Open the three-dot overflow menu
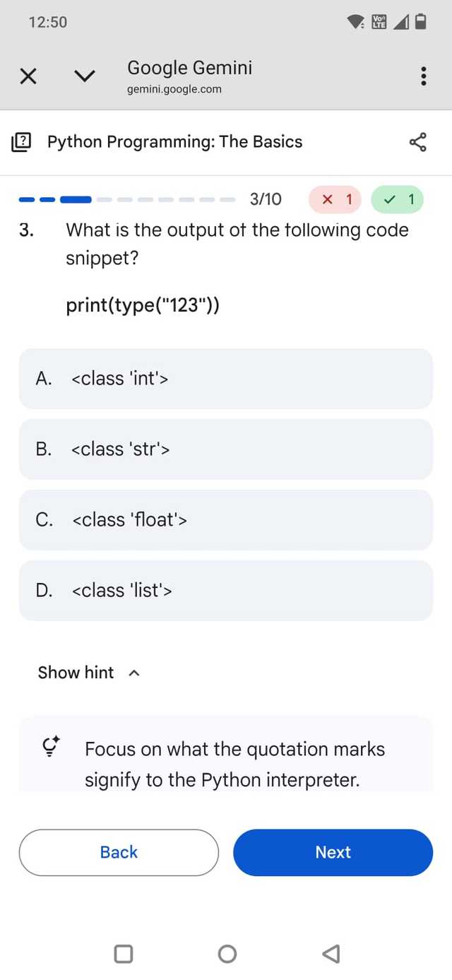Screen dimensions: 452x980 pos(423,76)
